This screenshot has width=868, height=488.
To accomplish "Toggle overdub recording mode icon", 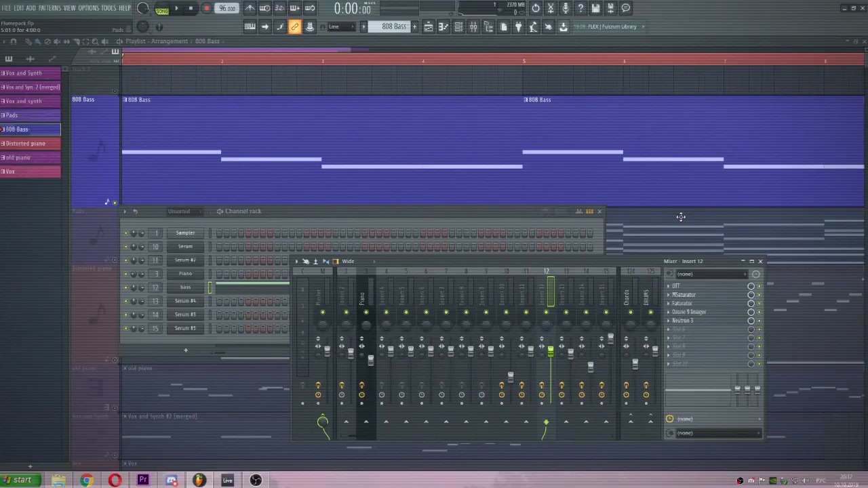I will 295,8.
